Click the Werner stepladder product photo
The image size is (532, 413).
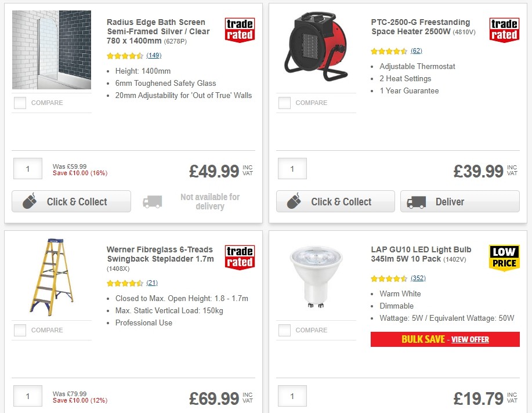click(51, 277)
